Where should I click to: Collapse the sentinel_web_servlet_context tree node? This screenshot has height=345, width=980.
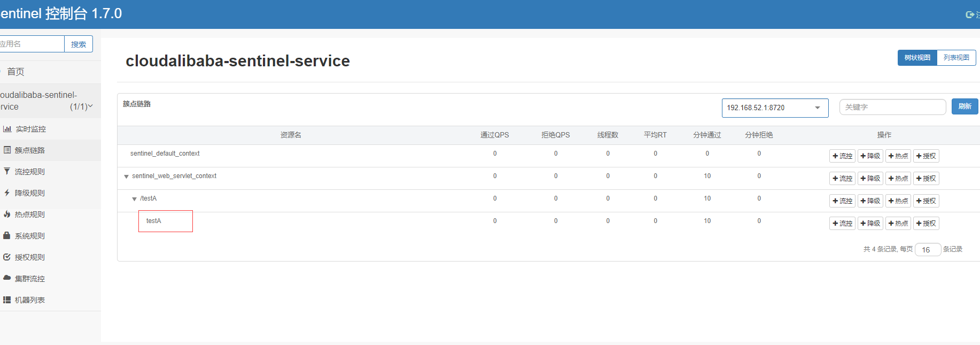tap(126, 177)
